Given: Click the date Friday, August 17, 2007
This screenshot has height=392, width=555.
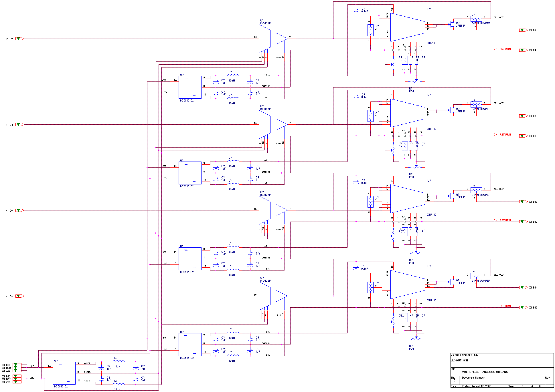Looking at the screenshot, I should click(x=476, y=386).
